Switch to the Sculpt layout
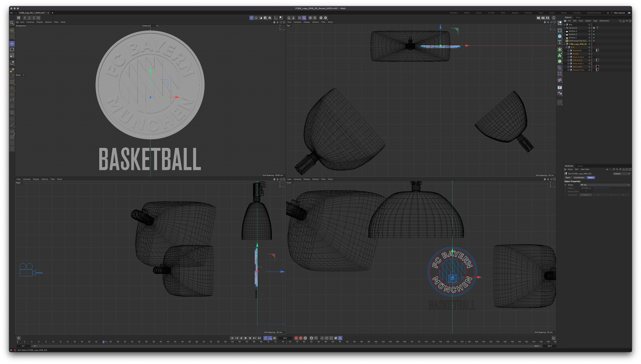The width and height of the screenshot is (641, 364). (478, 13)
